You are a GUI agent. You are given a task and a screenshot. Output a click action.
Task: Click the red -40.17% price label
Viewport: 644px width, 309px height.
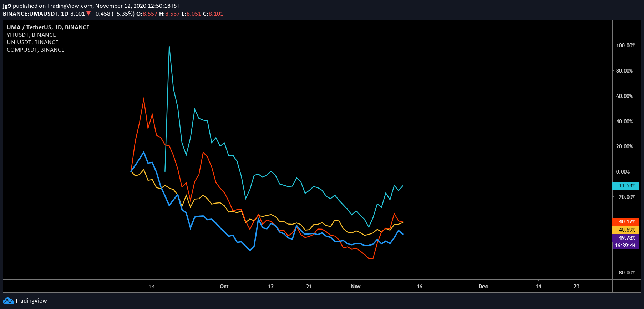pyautogui.click(x=626, y=222)
